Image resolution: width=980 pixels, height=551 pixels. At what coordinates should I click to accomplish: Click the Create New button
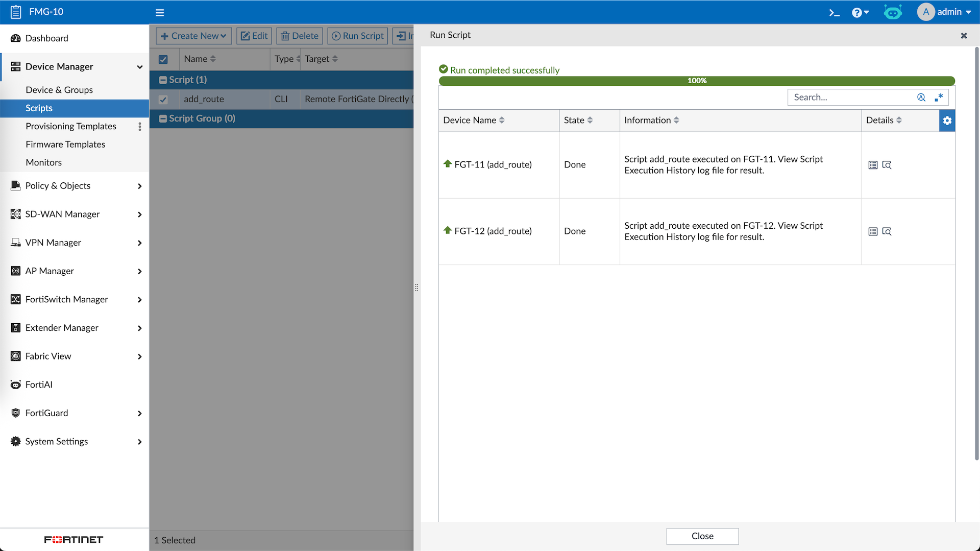pos(193,36)
